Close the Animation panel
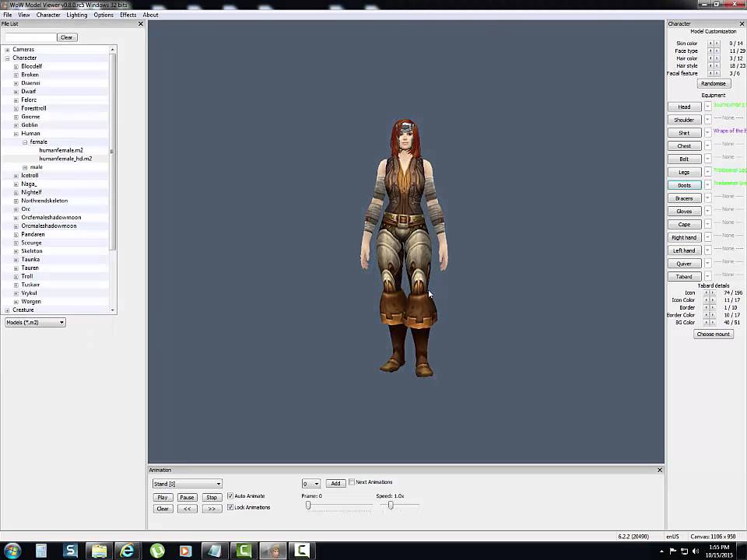Image resolution: width=747 pixels, height=560 pixels. 660,470
